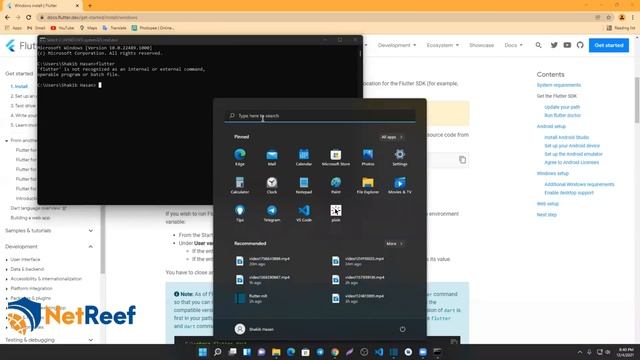Open the Maps bookmark
The height and width of the screenshot is (360, 640).
(89, 28)
